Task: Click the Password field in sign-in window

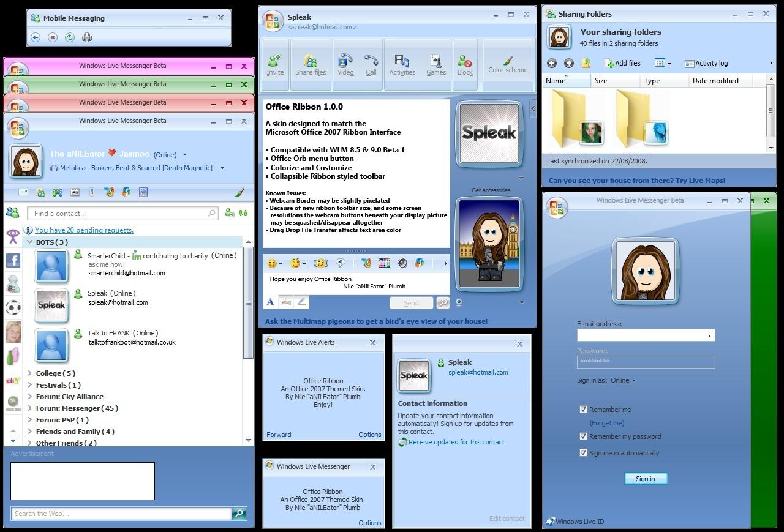Action: click(x=646, y=362)
